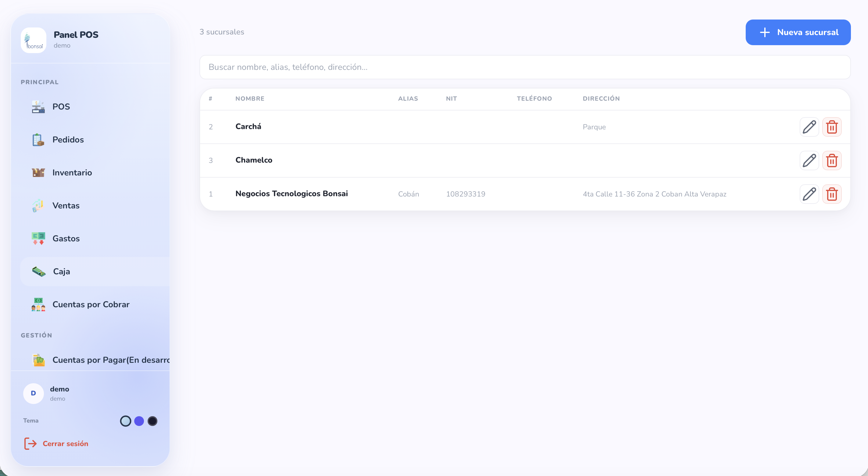The height and width of the screenshot is (476, 868).
Task: Click the demo user avatar circle
Action: [x=33, y=393]
